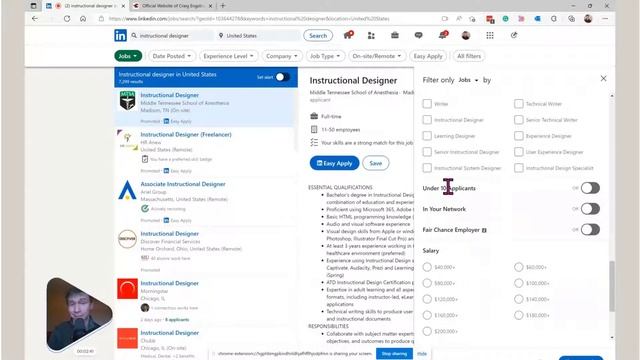Open the green extension icon in browser toolbar
Image resolution: width=640 pixels, height=360 pixels.
(505, 19)
